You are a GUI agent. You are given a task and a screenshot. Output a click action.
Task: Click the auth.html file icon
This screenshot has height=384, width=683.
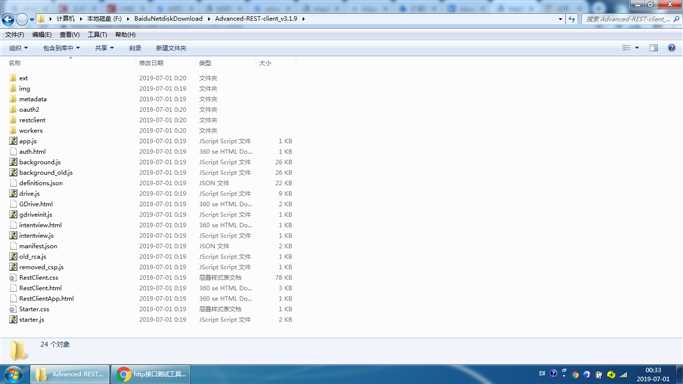(x=13, y=152)
